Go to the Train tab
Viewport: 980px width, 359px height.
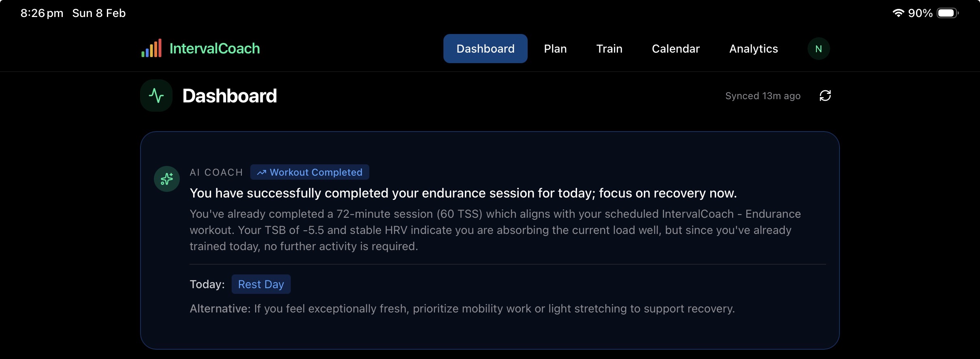[x=609, y=49]
